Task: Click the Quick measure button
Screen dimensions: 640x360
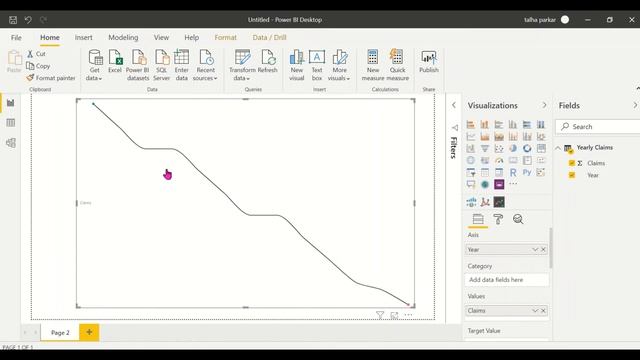Action: (x=397, y=65)
